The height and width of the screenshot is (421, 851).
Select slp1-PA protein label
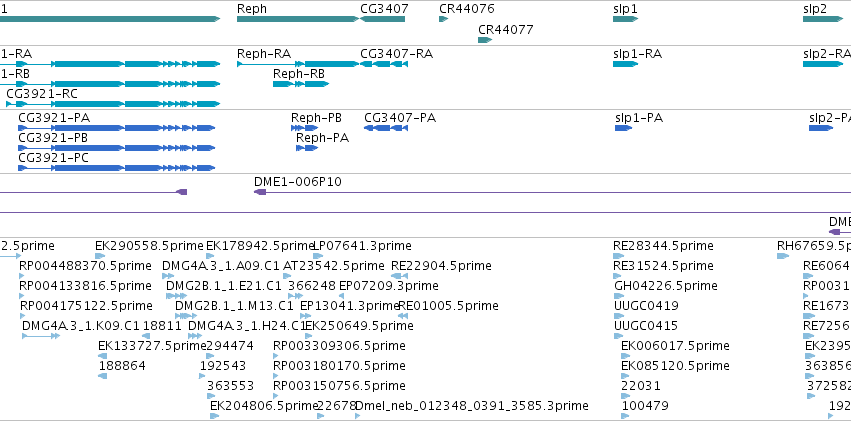point(639,118)
